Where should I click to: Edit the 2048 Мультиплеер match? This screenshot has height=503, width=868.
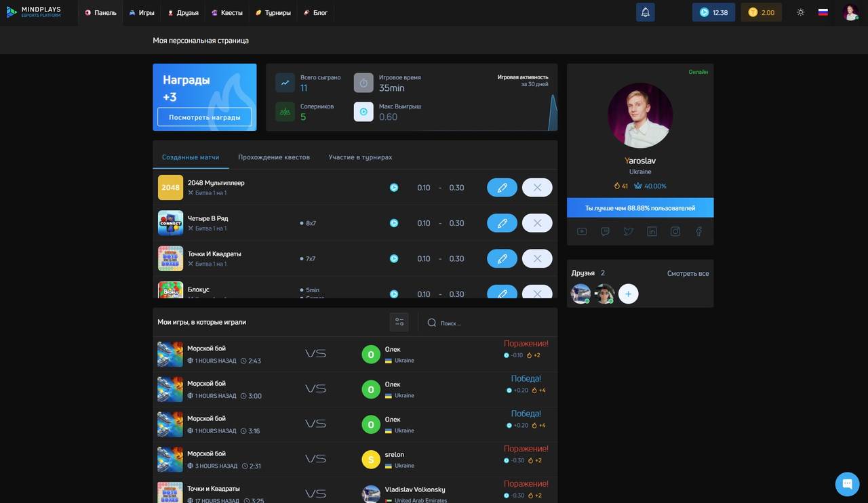click(x=502, y=188)
